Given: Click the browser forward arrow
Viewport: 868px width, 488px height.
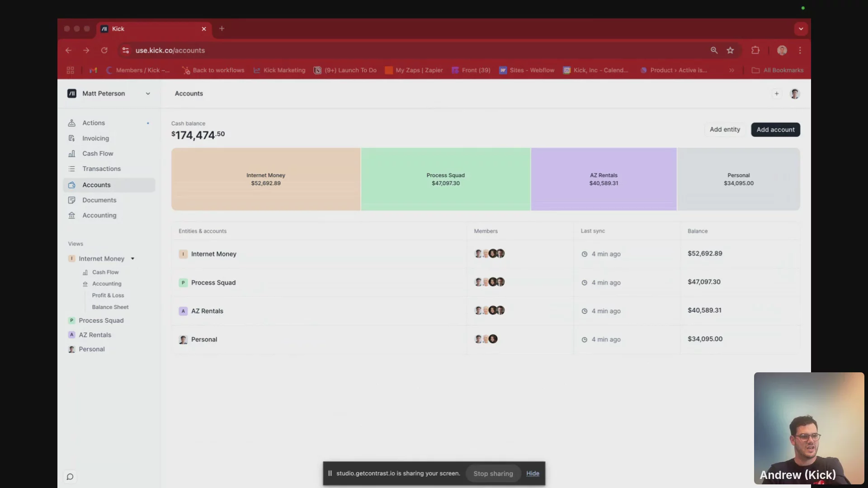Looking at the screenshot, I should coord(86,51).
